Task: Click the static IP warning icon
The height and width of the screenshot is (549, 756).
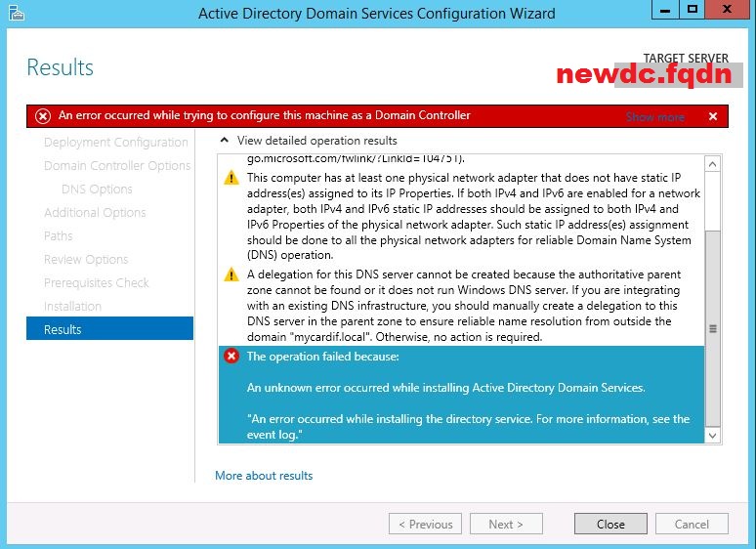Action: click(x=231, y=178)
